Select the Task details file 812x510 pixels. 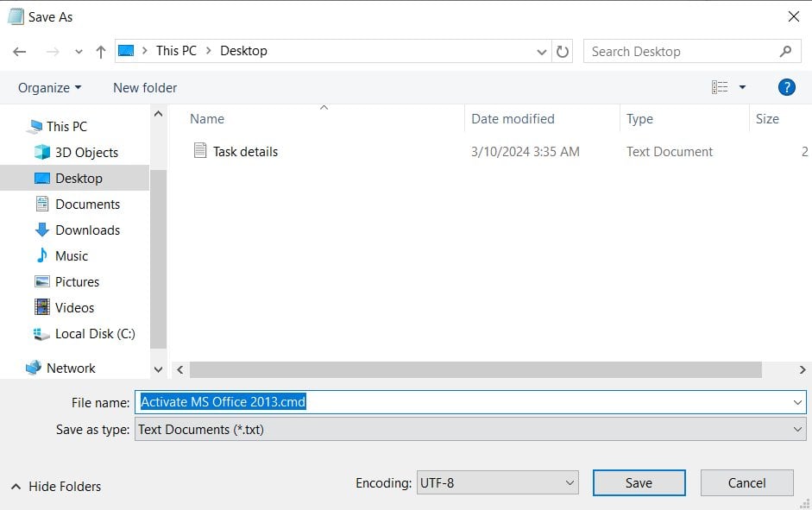[x=245, y=151]
